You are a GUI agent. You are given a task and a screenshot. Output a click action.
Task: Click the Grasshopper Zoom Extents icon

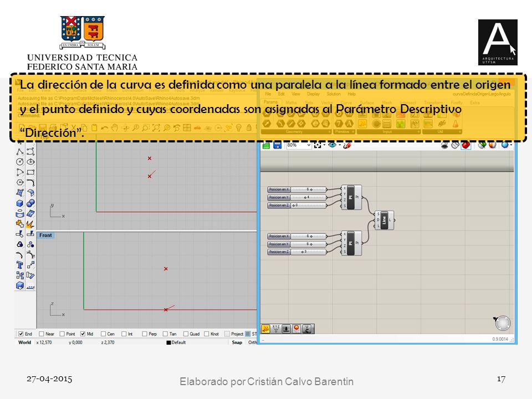click(x=318, y=145)
